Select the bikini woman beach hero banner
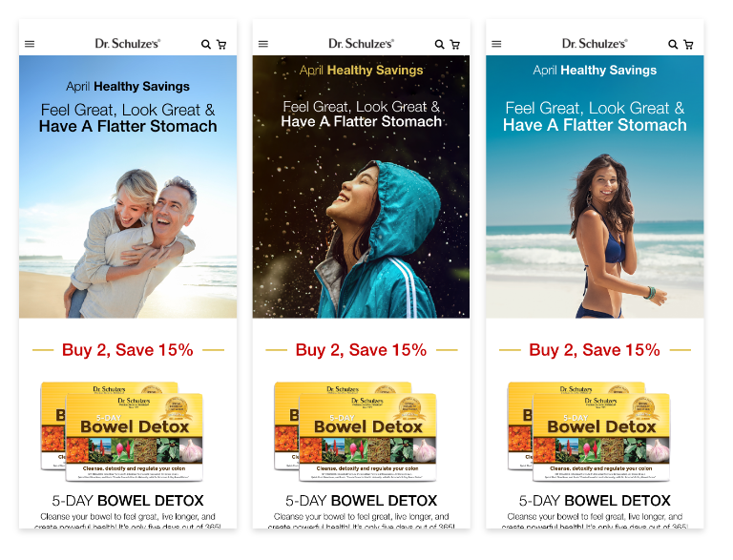Image resolution: width=733 pixels, height=560 pixels. click(x=595, y=187)
